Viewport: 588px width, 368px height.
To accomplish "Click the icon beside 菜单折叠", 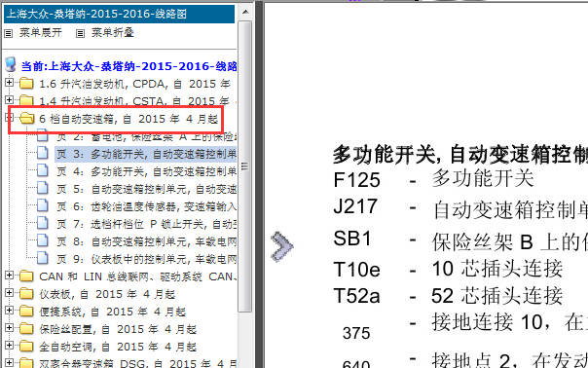I will click(80, 34).
